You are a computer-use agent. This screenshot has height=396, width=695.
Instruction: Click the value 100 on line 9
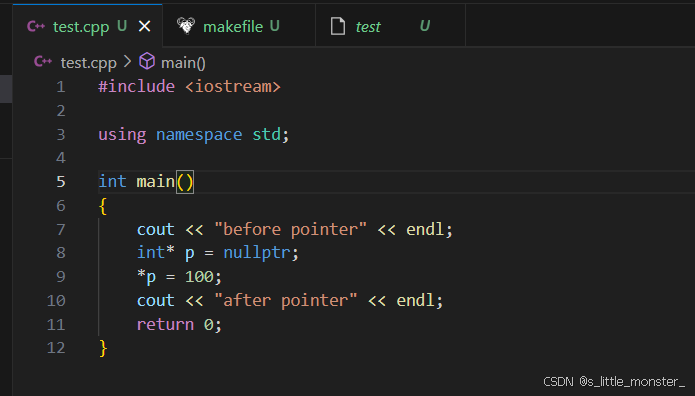pos(199,277)
